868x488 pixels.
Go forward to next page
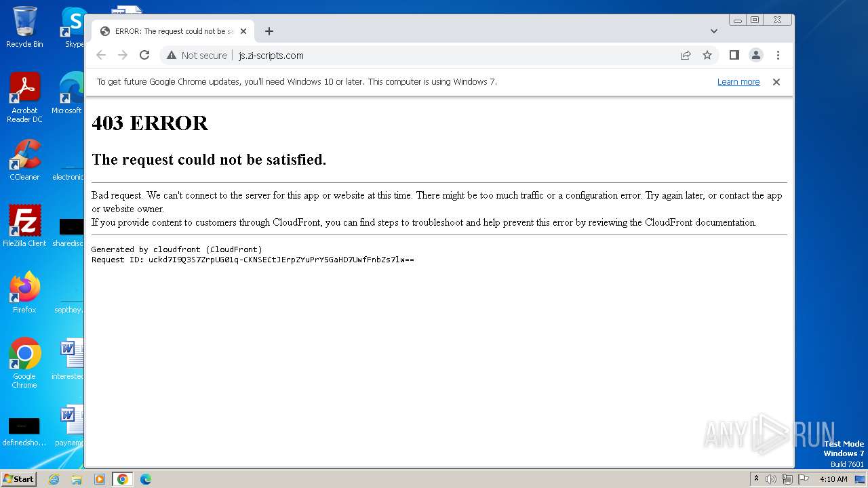point(123,56)
